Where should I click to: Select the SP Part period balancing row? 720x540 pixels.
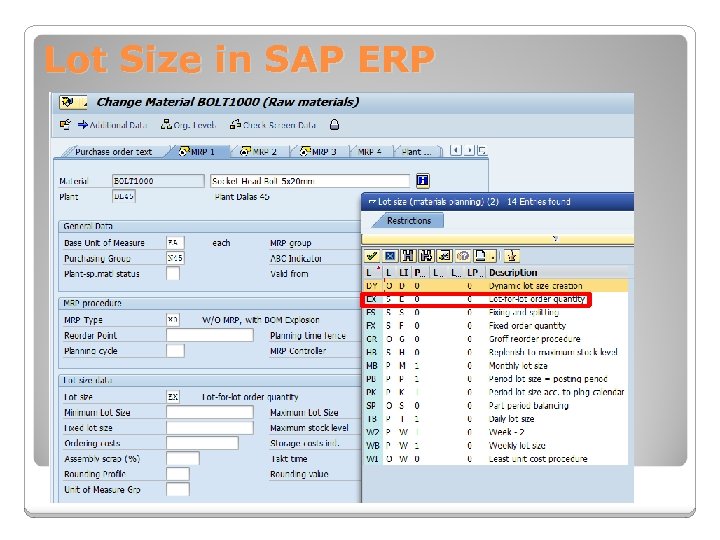coord(495,405)
